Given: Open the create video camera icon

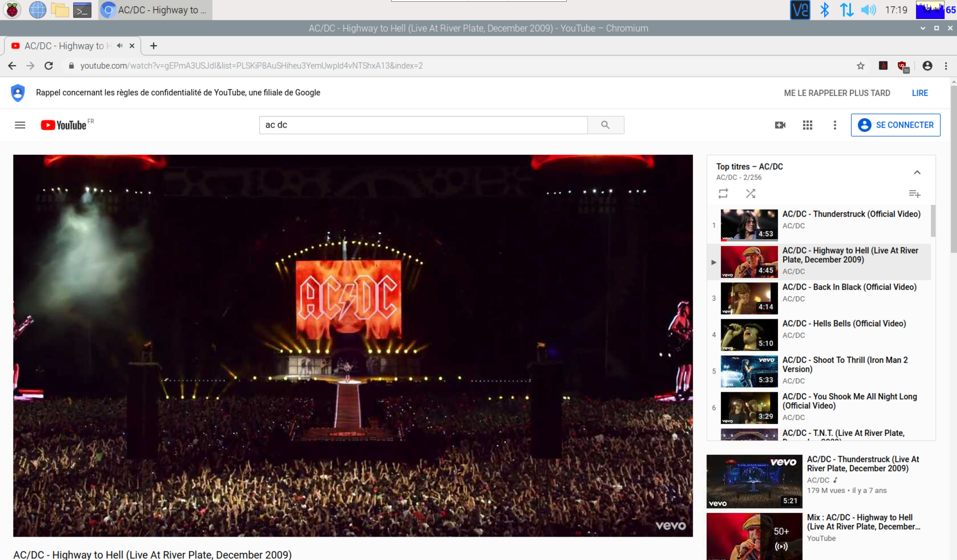Looking at the screenshot, I should click(x=780, y=125).
